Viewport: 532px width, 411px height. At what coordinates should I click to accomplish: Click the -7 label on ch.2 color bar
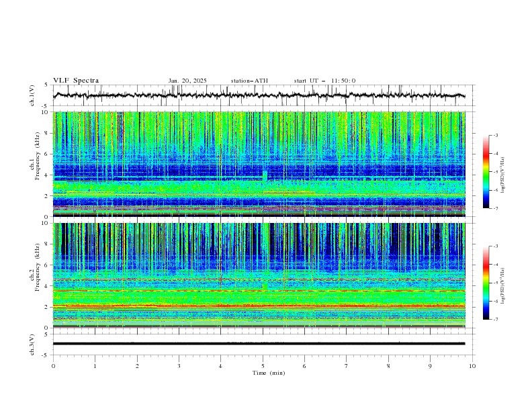point(496,319)
